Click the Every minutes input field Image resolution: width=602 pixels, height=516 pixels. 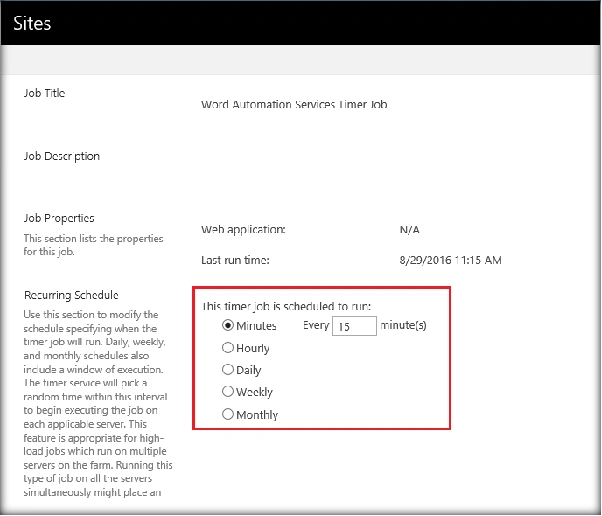(x=354, y=326)
